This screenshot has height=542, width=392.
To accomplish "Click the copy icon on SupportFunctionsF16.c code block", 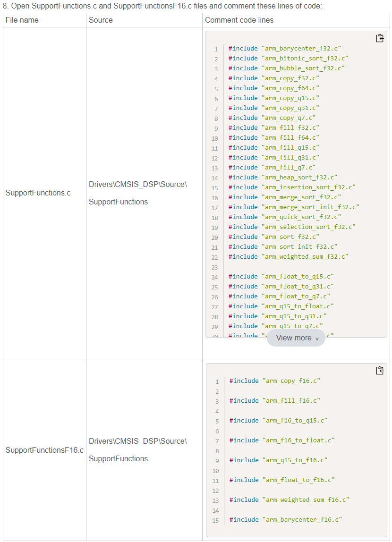I will (380, 370).
